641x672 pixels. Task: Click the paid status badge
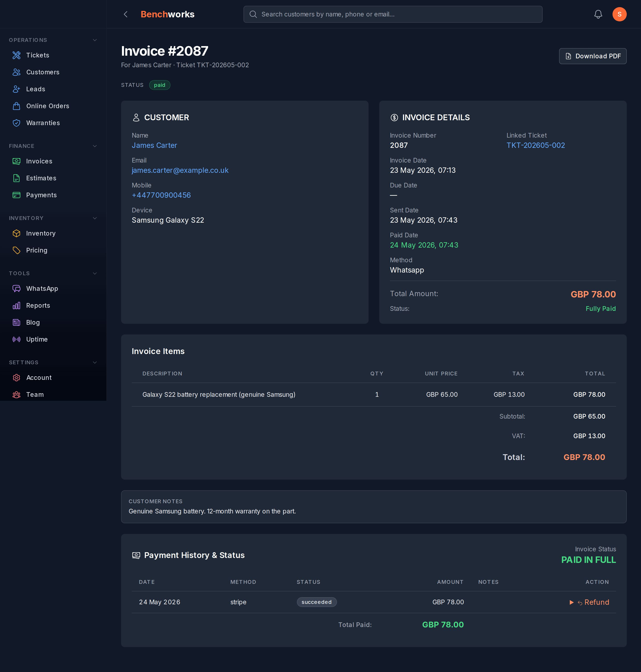160,85
